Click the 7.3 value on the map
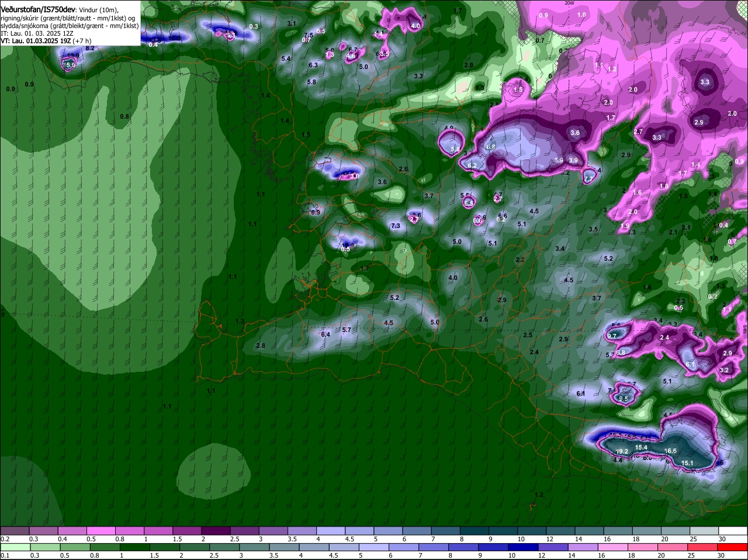The width and height of the screenshot is (748, 560). [396, 226]
